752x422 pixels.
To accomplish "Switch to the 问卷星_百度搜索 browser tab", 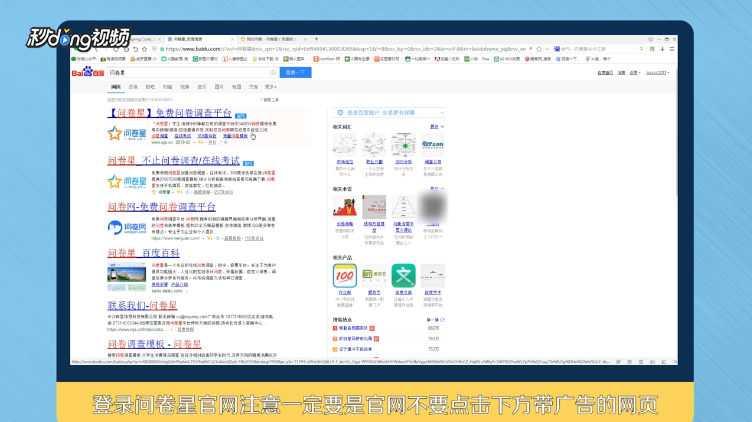I will [x=200, y=39].
